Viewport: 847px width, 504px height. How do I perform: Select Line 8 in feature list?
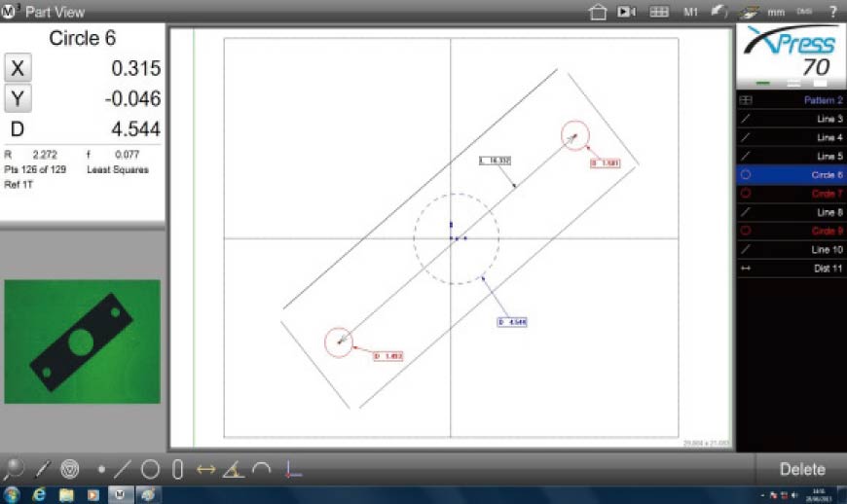[792, 212]
